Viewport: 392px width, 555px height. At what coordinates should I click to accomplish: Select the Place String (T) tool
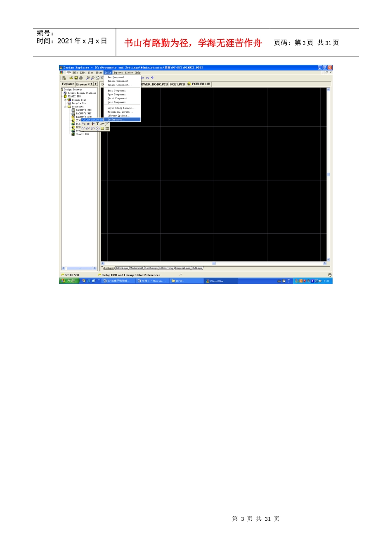pos(98,124)
